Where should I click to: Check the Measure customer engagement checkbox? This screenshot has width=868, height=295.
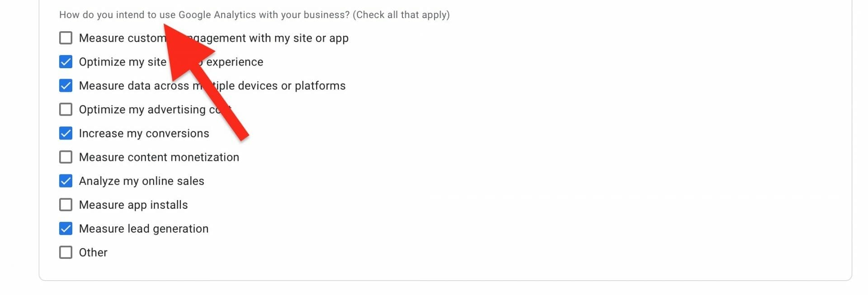pyautogui.click(x=66, y=38)
